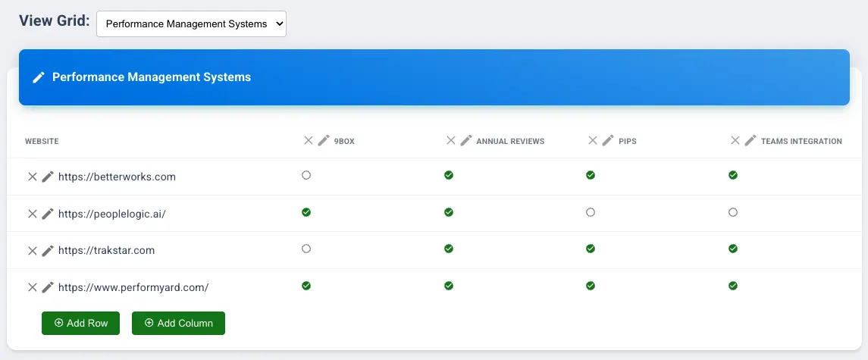Toggle 9BOX for peoplelogic.ai
The image size is (868, 360).
click(x=306, y=212)
